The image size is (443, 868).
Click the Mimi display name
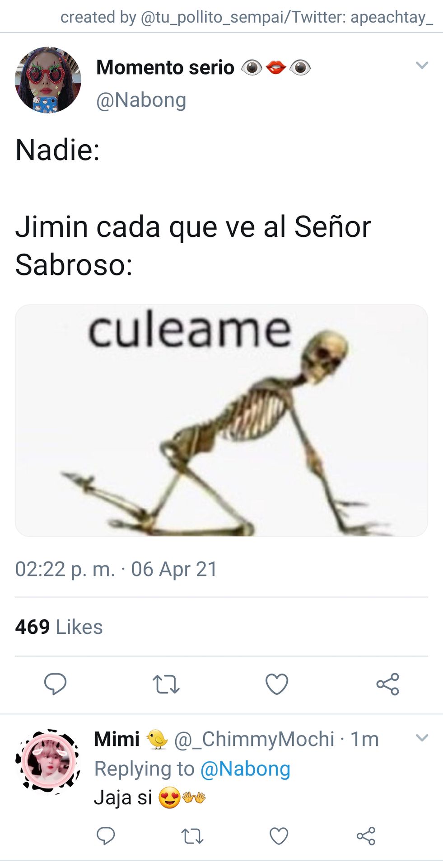coord(117,739)
